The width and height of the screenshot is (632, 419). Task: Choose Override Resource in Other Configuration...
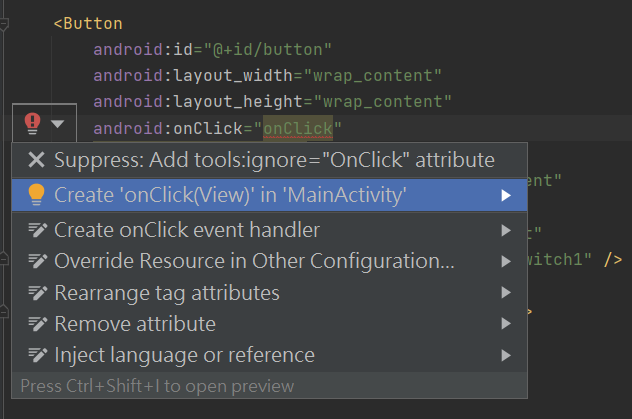click(x=270, y=261)
